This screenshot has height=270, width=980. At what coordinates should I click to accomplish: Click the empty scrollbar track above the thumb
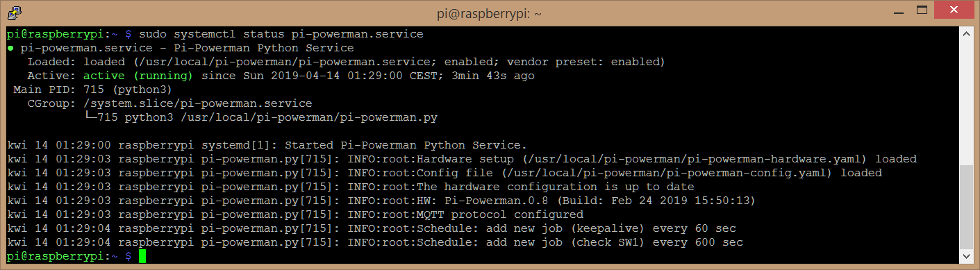(965, 103)
